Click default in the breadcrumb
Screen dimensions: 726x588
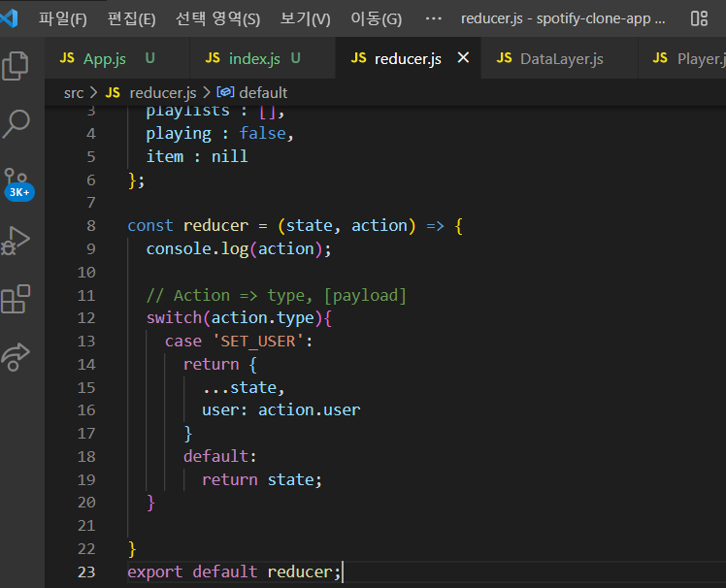tap(263, 93)
